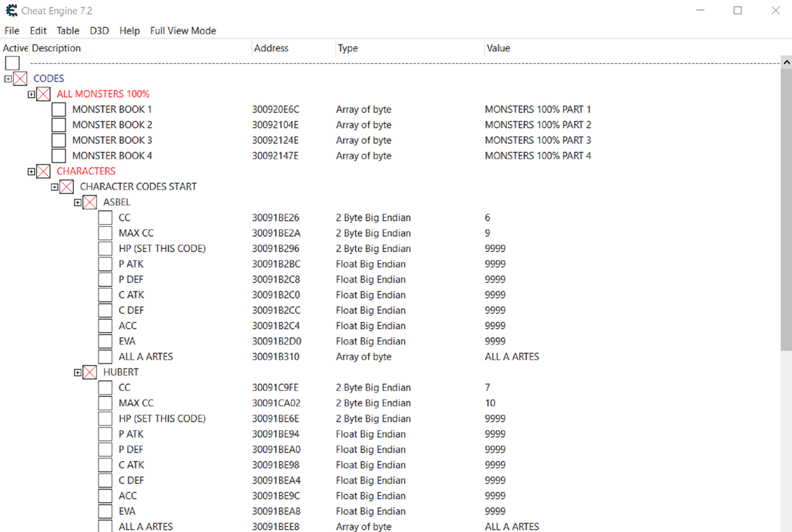Enable MONSTER BOOK 3 checkbox

(x=59, y=140)
